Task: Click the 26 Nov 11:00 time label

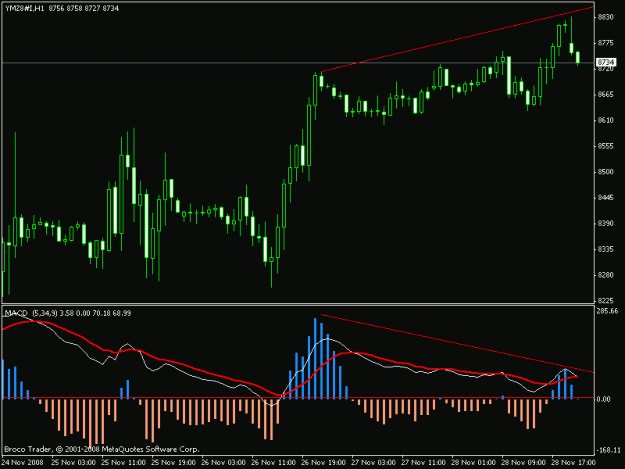Action: [x=273, y=463]
